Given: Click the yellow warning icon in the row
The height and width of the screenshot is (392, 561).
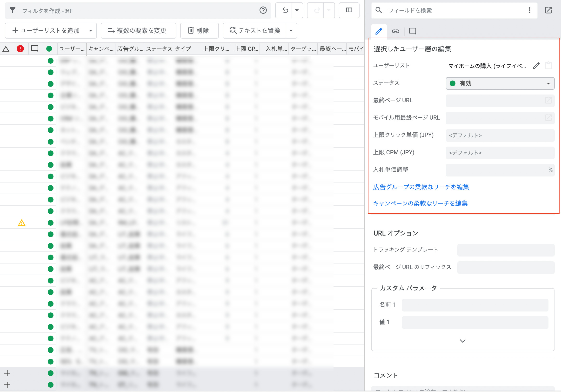Looking at the screenshot, I should (x=21, y=223).
